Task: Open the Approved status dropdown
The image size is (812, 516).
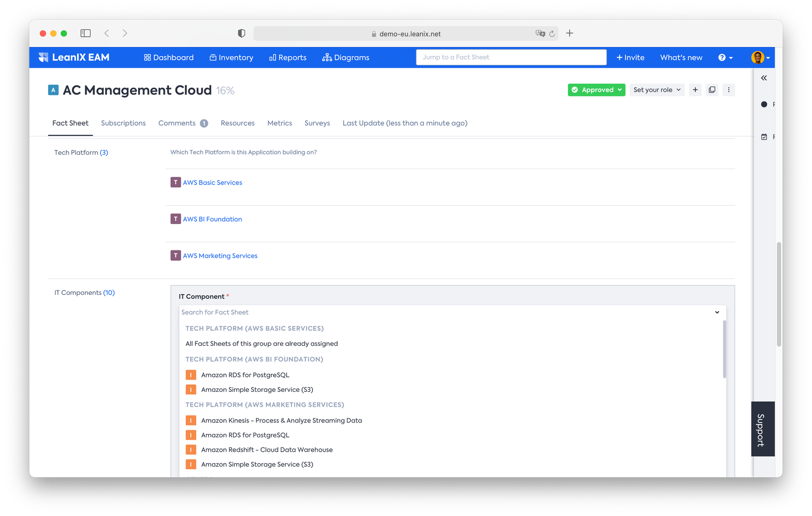Action: (596, 90)
